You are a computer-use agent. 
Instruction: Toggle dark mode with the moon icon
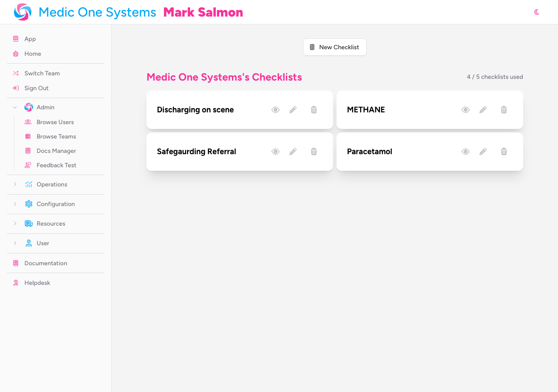(537, 12)
